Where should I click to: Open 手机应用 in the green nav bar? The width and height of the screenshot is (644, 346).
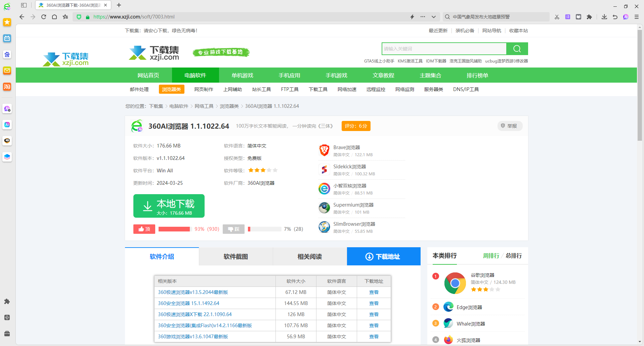tap(290, 75)
